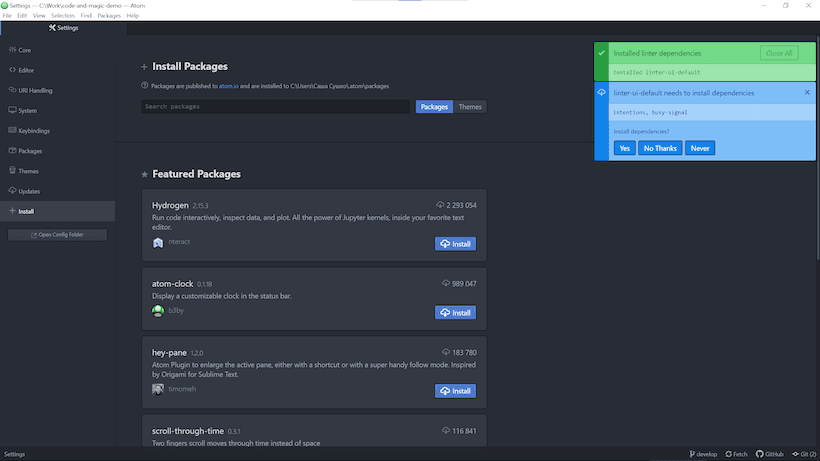This screenshot has width=820, height=461.
Task: Open the Selection menu
Action: coord(63,16)
